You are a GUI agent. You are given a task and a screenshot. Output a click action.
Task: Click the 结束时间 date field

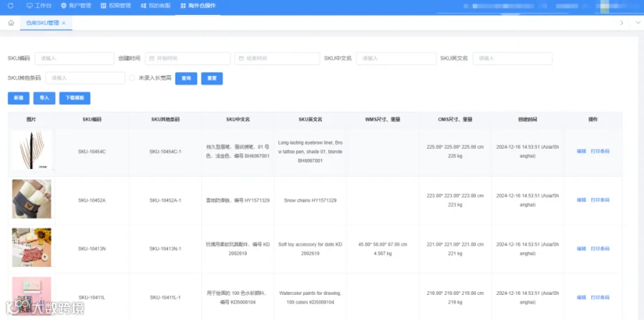[277, 58]
